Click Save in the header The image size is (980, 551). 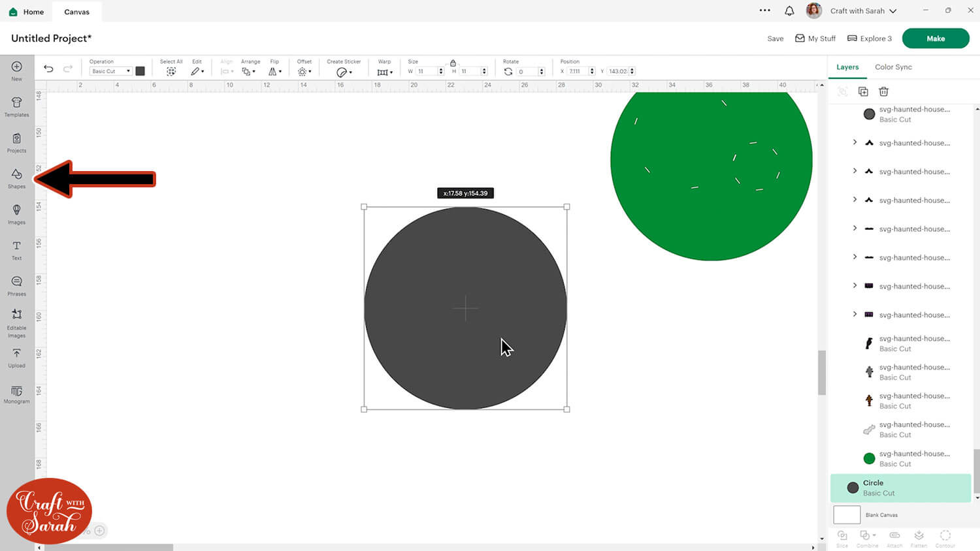click(775, 39)
